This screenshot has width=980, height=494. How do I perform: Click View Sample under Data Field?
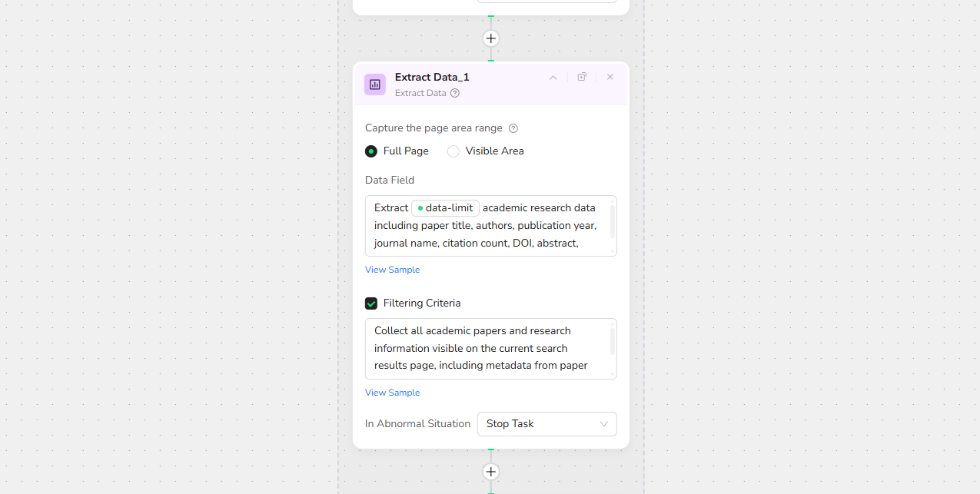tap(392, 270)
